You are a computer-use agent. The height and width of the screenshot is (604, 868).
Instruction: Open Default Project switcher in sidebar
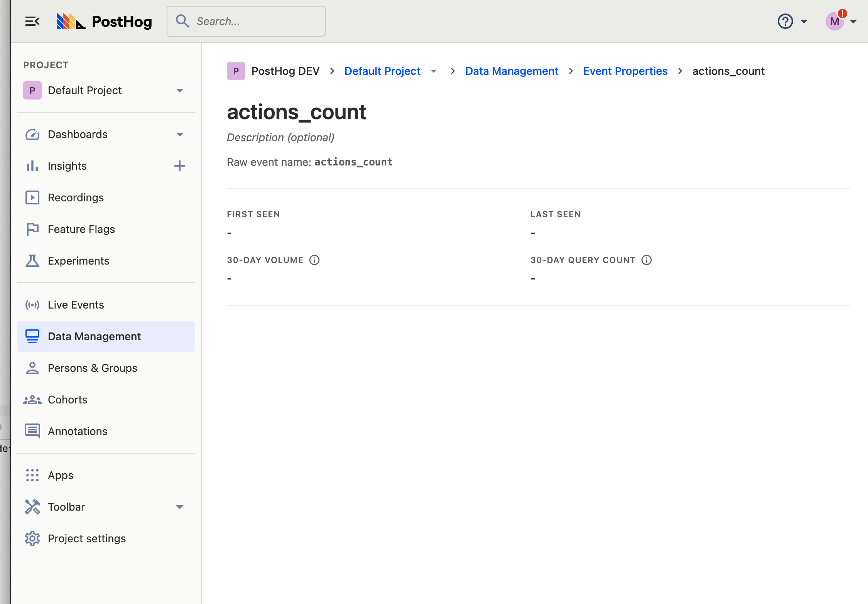click(x=103, y=90)
